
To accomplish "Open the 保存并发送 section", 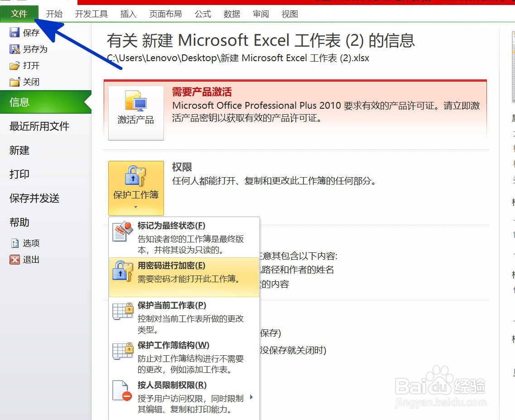I will click(x=34, y=198).
